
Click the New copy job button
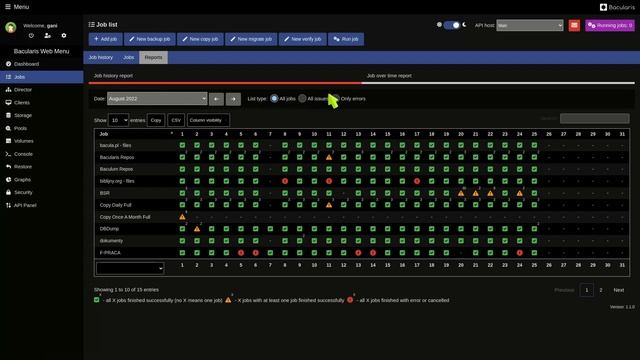200,39
